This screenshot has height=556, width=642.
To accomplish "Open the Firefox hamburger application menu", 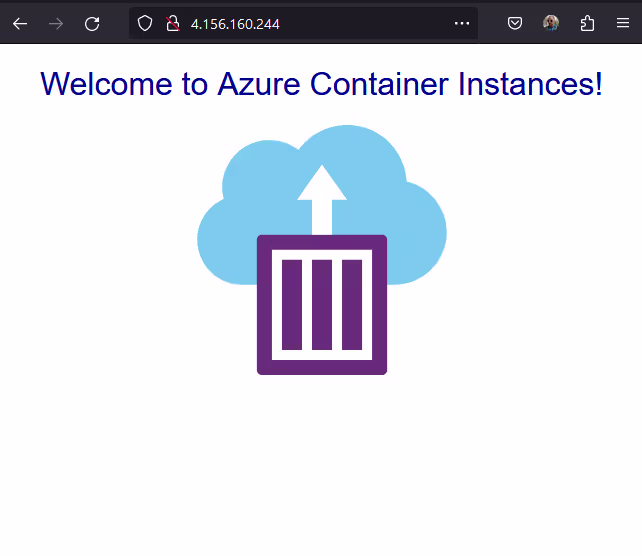I will pyautogui.click(x=623, y=23).
